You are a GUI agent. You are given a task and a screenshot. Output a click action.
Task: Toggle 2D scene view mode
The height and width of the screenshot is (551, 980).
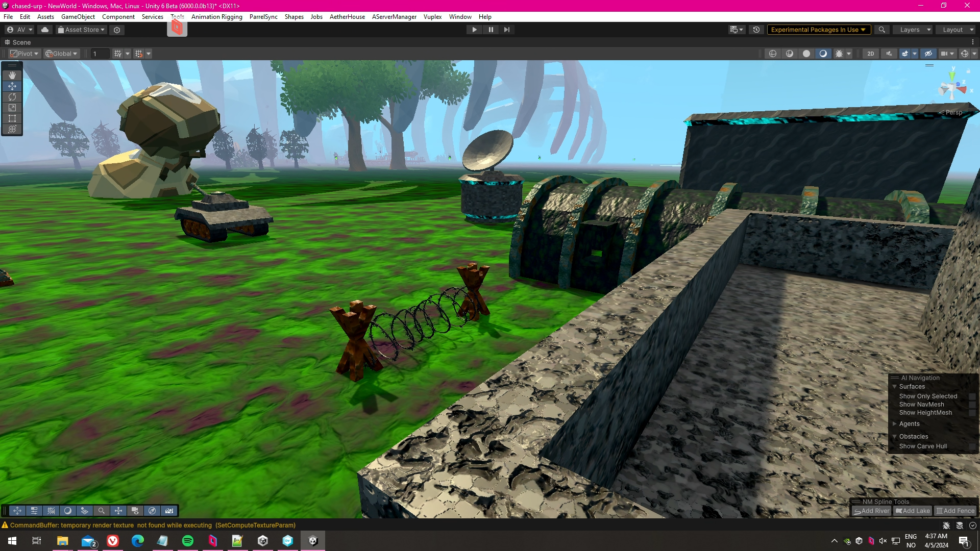[871, 54]
